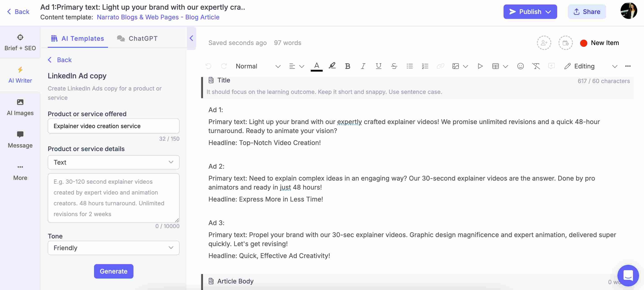Click the Insert image icon
The width and height of the screenshot is (644, 290).
tap(455, 66)
